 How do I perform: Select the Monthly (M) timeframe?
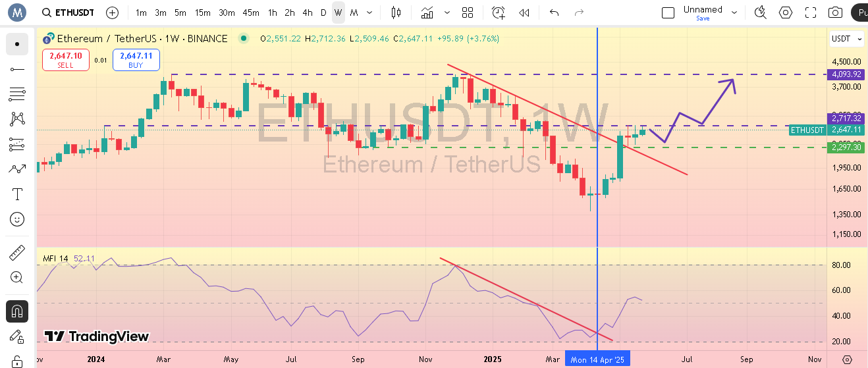pyautogui.click(x=354, y=13)
